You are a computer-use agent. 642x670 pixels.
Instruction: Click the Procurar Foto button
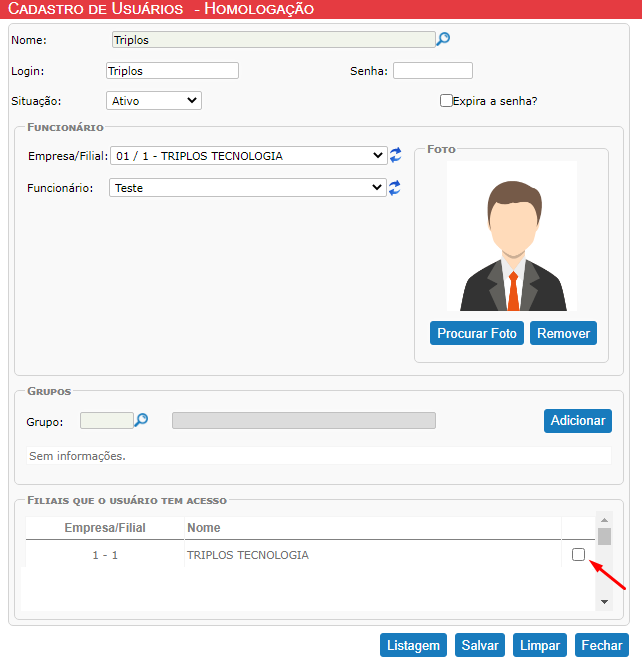(477, 333)
